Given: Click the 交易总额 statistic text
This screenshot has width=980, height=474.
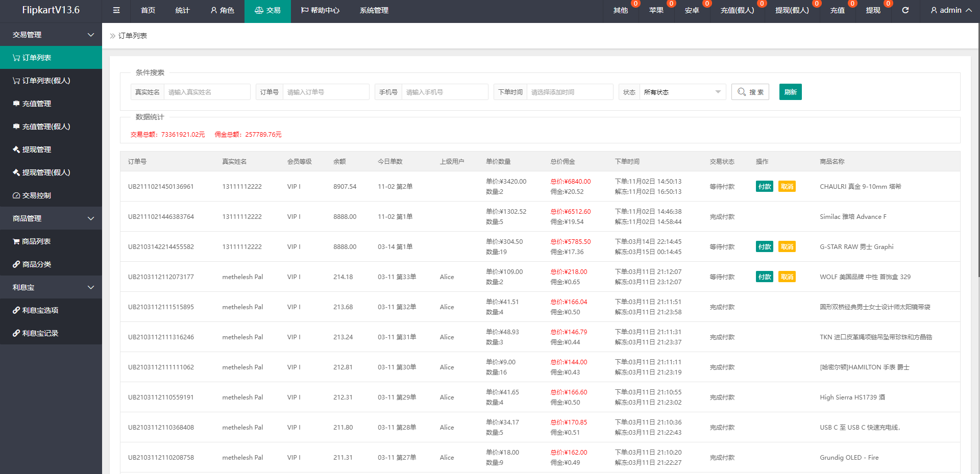Looking at the screenshot, I should click(167, 135).
